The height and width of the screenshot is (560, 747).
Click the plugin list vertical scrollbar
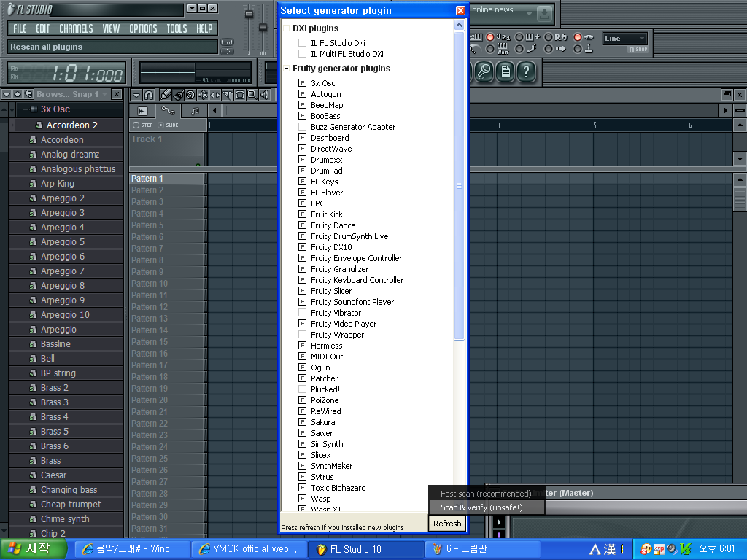[x=460, y=186]
